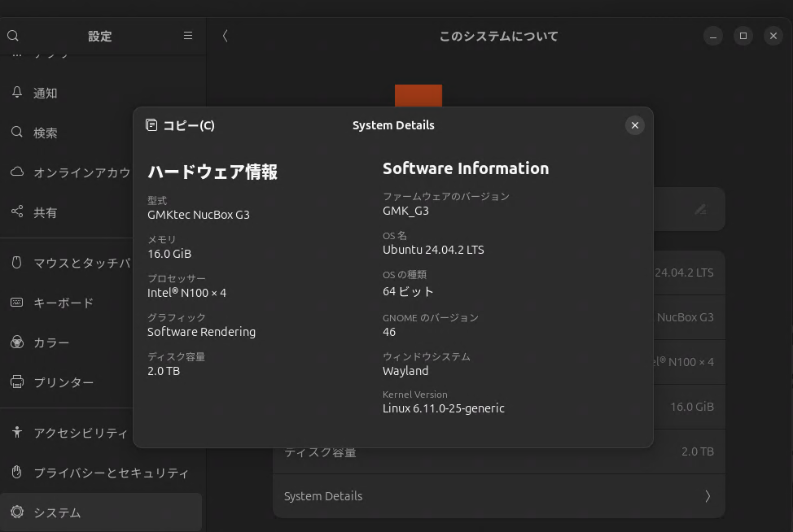Click the search icon in the Settings header
This screenshot has height=532, width=793.
click(13, 35)
